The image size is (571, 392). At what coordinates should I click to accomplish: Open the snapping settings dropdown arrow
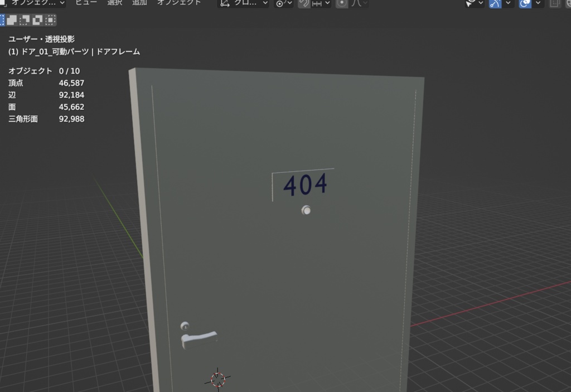(x=326, y=3)
